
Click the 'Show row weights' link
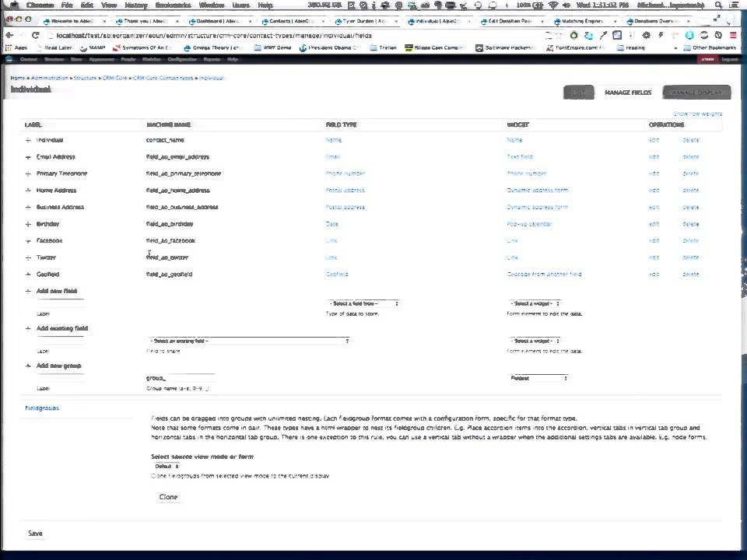pos(697,114)
